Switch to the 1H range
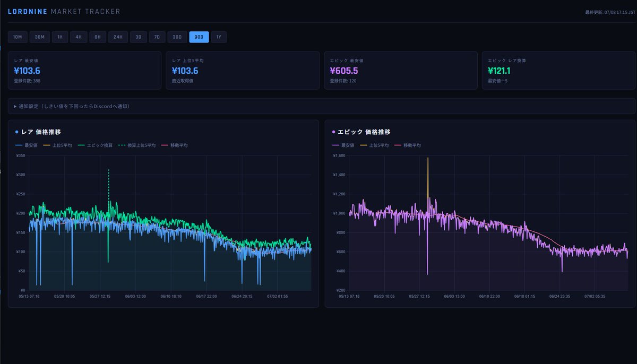 [x=60, y=37]
